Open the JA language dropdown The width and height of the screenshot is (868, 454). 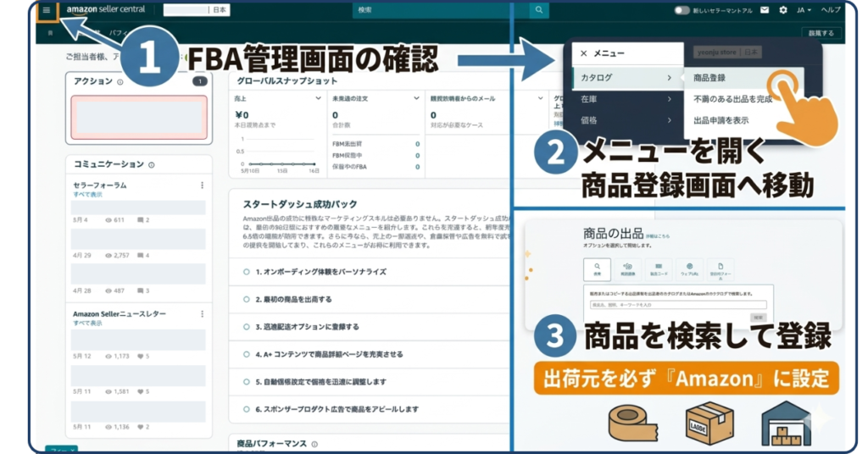[x=804, y=10]
